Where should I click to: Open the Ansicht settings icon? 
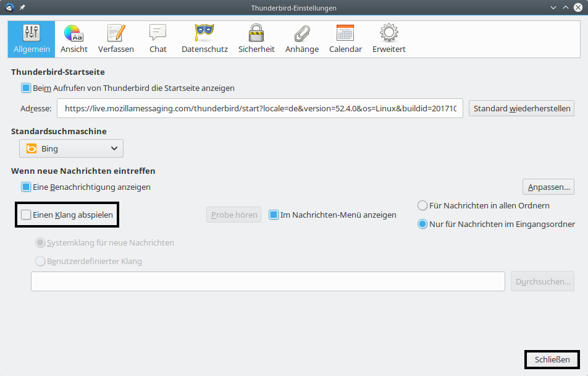tap(74, 38)
